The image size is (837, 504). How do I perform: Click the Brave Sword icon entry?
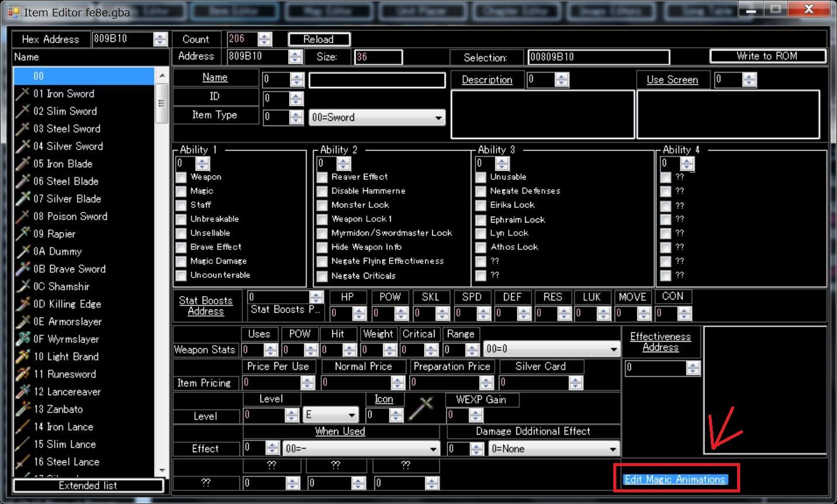coord(23,269)
